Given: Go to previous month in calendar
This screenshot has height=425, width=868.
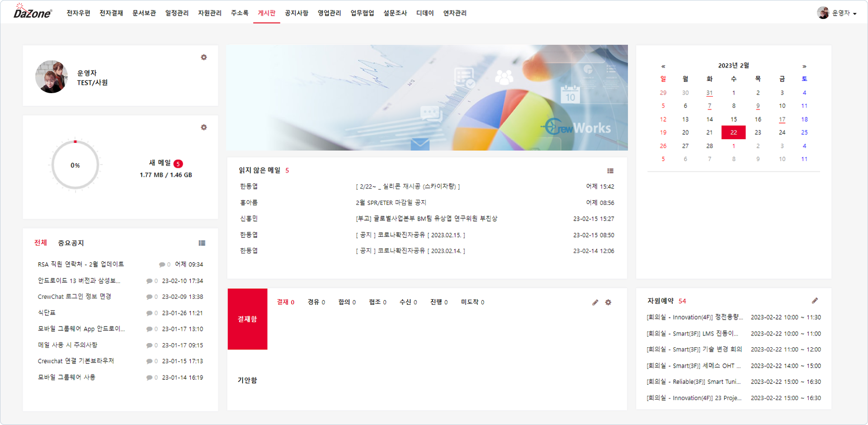Looking at the screenshot, I should tap(663, 66).
